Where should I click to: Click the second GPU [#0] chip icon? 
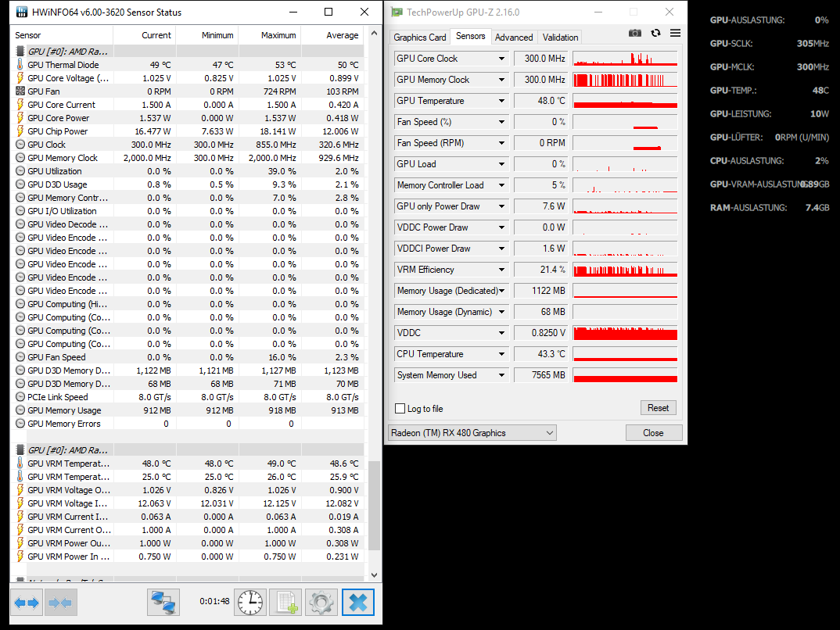(20, 450)
